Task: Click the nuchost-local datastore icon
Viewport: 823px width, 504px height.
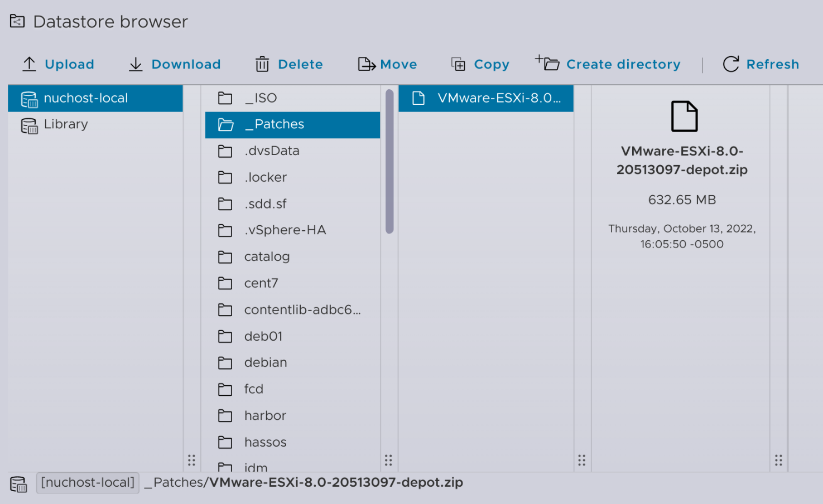Action: [x=29, y=99]
